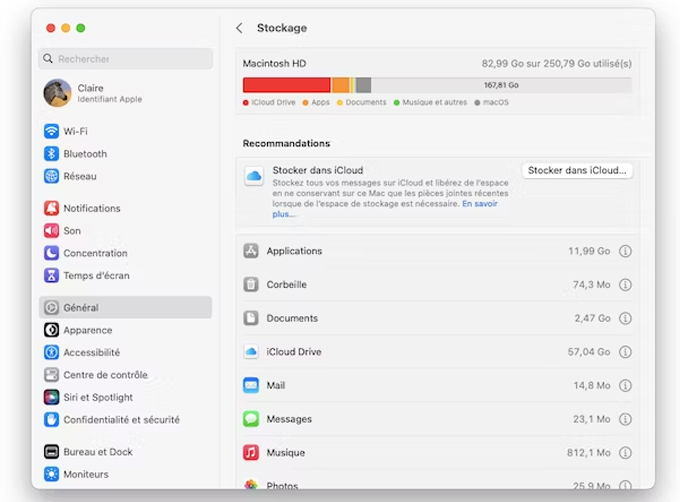Screen dimensions: 680x502
Task: Click the Messages bubble row icon
Action: pyautogui.click(x=251, y=419)
